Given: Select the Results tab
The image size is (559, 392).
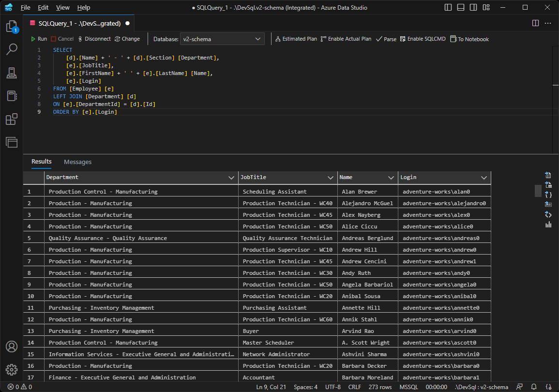Looking at the screenshot, I should (41, 162).
